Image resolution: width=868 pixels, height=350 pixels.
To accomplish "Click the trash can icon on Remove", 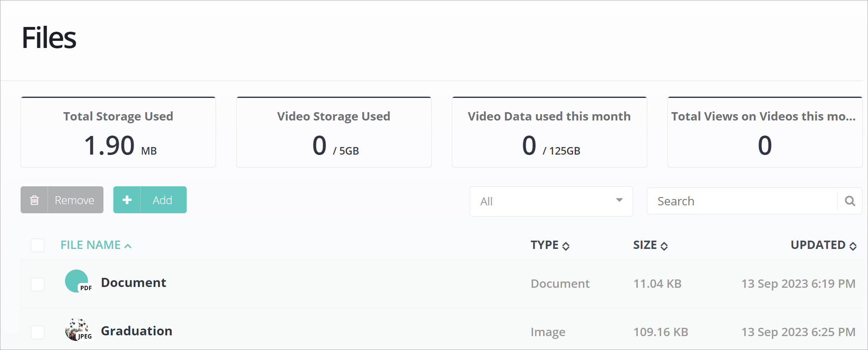I will (x=34, y=200).
